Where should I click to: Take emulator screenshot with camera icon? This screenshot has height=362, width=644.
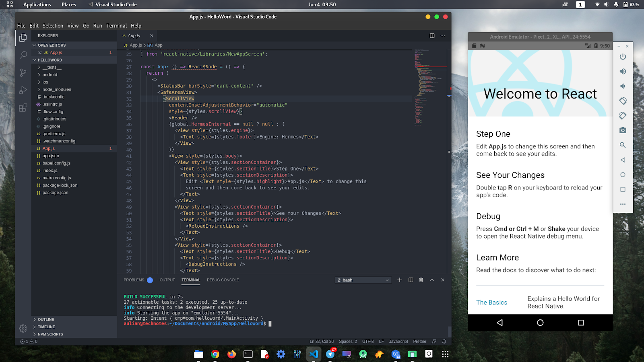click(623, 130)
